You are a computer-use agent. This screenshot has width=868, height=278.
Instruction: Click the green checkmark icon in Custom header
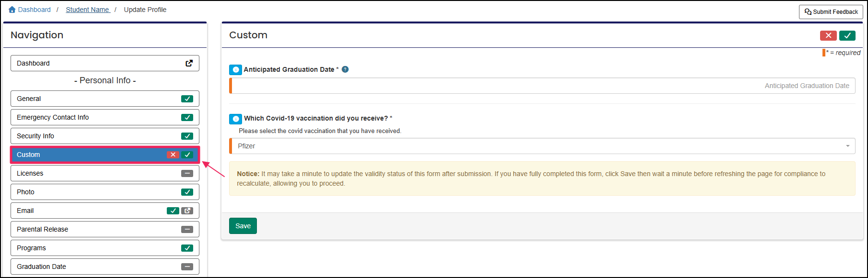847,35
